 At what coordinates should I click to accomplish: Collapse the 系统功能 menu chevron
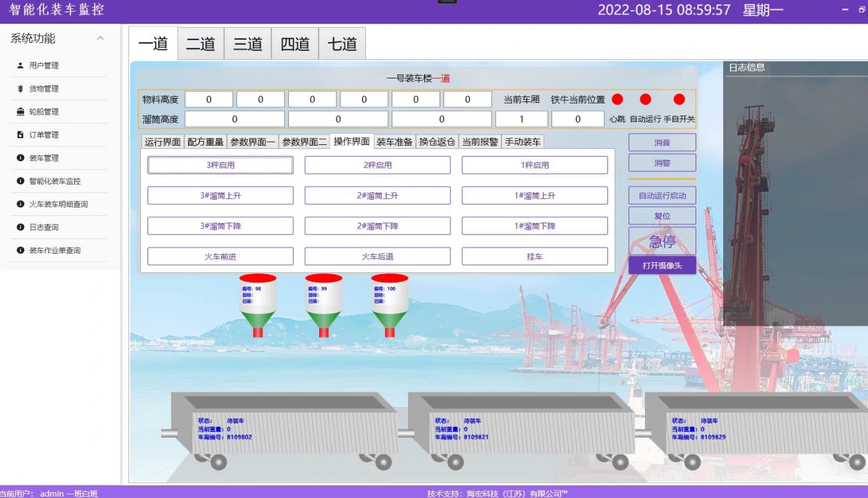tap(100, 39)
